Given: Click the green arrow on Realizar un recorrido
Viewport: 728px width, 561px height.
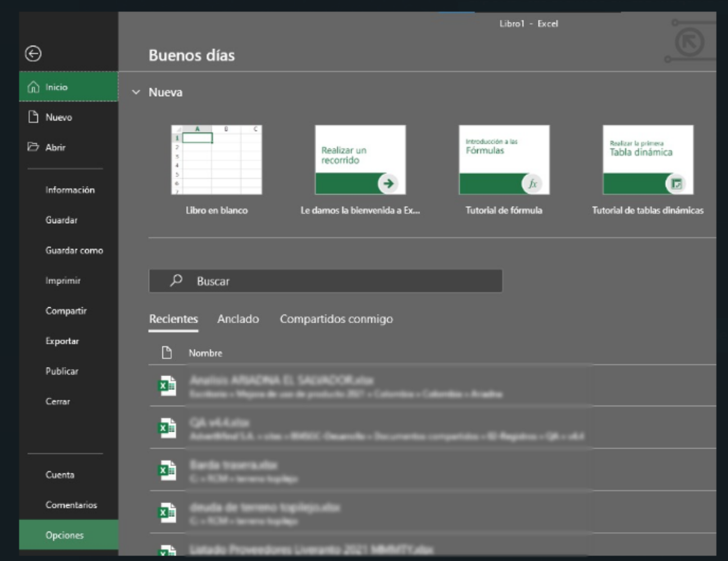Looking at the screenshot, I should tap(388, 184).
